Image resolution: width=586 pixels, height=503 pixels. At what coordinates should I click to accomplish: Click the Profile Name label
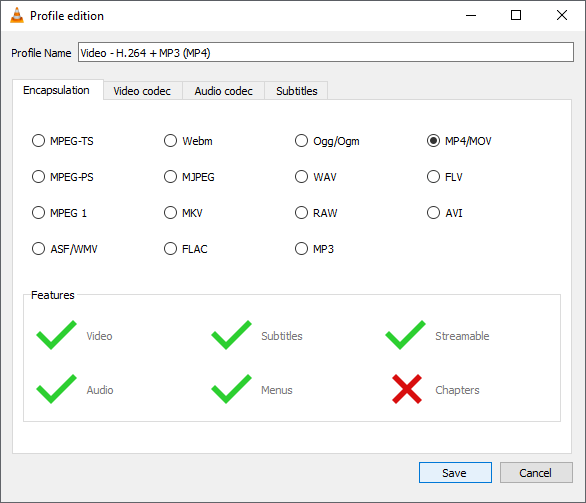pyautogui.click(x=41, y=53)
